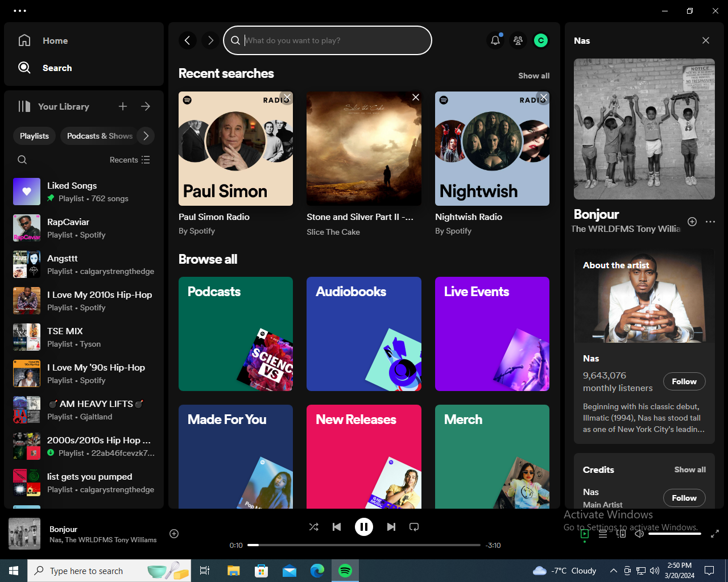Screen dimensions: 728x582
Task: Focus the 'What do you want to play?' field
Action: coord(328,40)
